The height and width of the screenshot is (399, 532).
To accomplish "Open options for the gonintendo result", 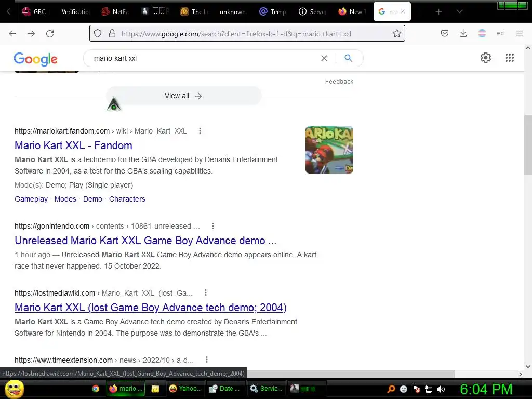I will click(x=212, y=226).
